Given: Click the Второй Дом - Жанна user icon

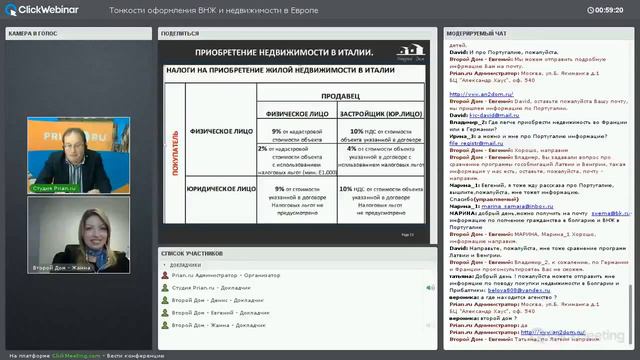Looking at the screenshot, I should coord(165,325).
